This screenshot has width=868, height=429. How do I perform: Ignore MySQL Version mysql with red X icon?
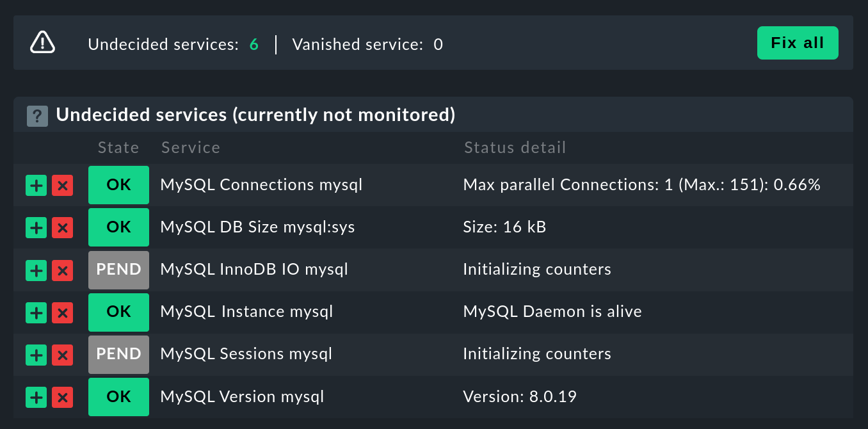tap(62, 397)
